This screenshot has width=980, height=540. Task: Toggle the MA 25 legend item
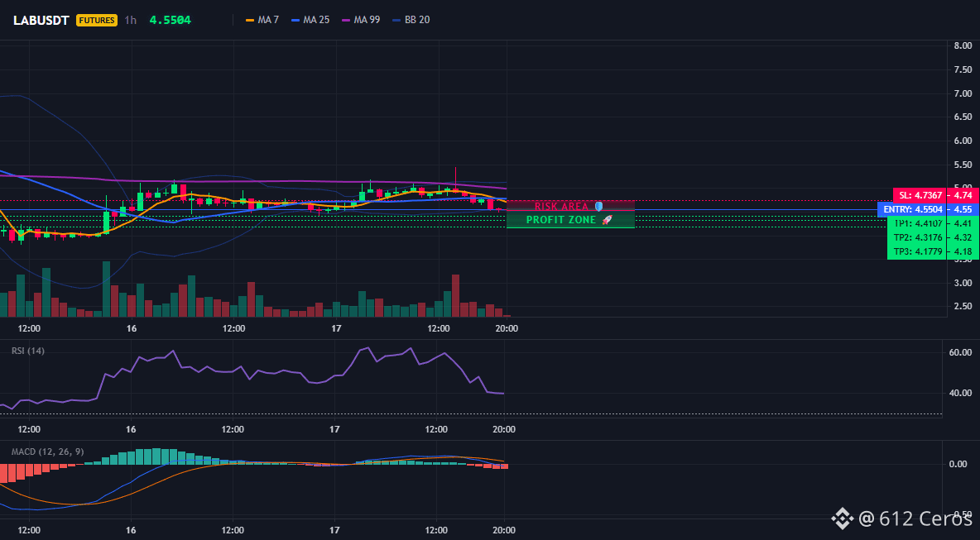(x=310, y=20)
